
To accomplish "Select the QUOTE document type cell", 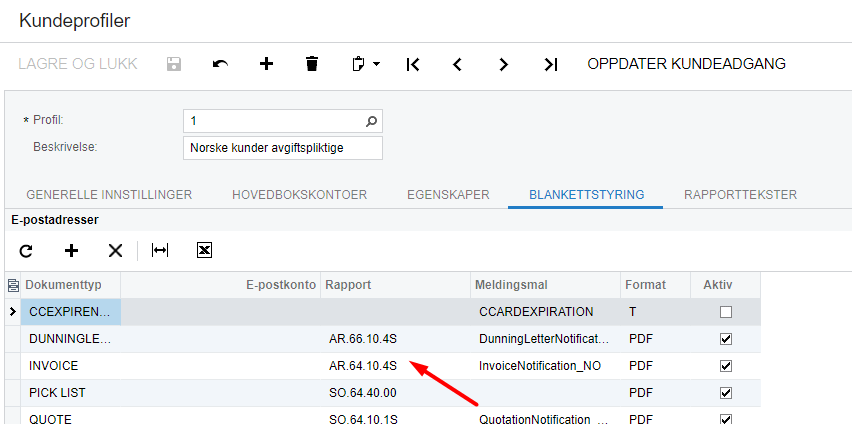I will 71,416.
